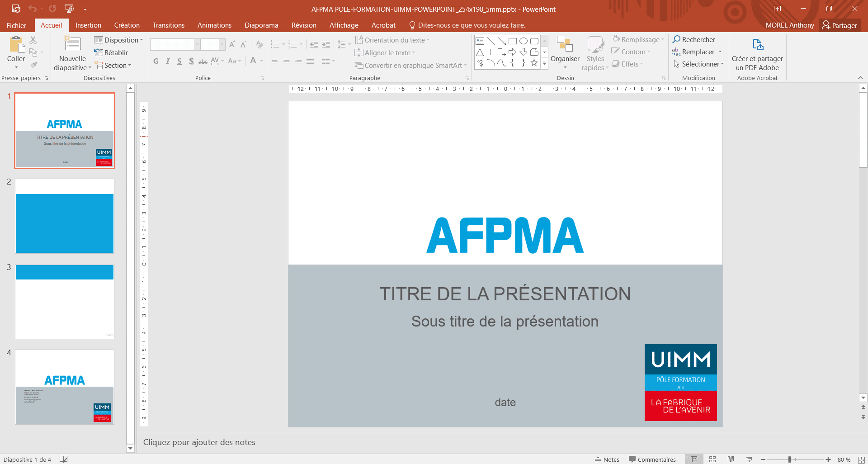Increase font size with the big A icon
Screen dimensions: 868x464
click(x=232, y=44)
